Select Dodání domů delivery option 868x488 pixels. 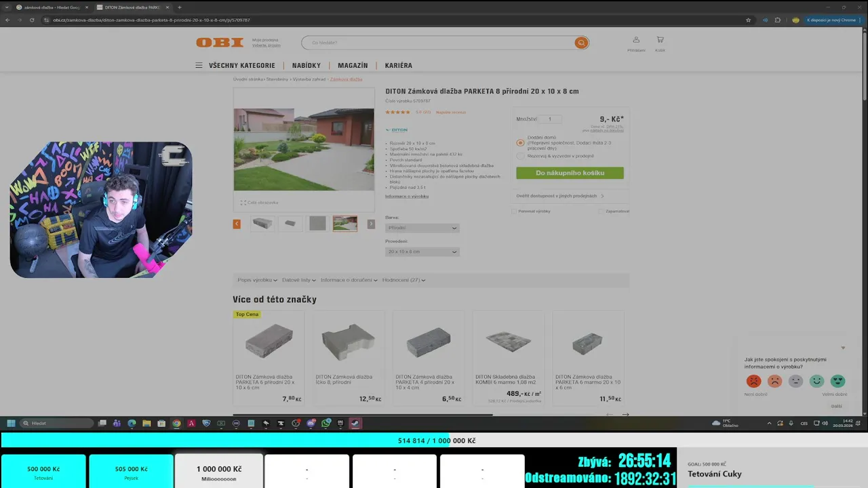pyautogui.click(x=520, y=143)
